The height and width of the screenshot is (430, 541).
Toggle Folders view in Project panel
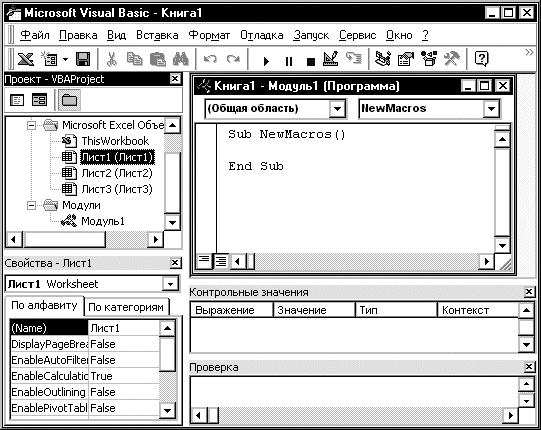click(69, 100)
